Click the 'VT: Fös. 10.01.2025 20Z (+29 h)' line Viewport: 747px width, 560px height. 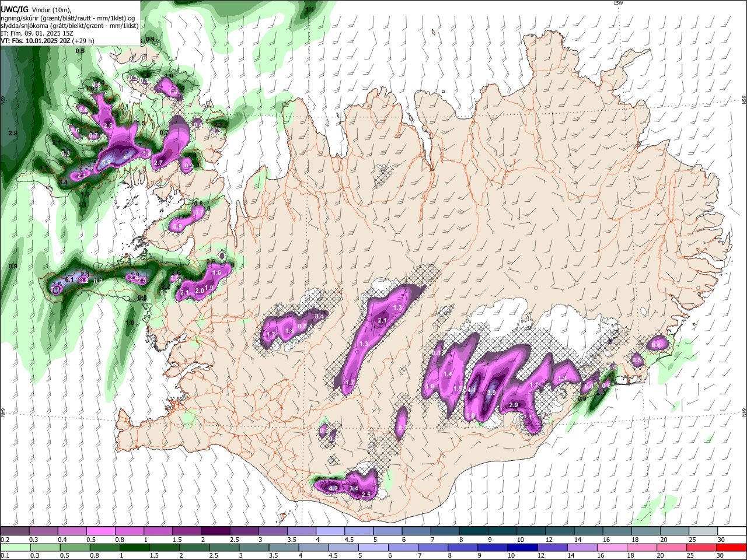[47, 41]
